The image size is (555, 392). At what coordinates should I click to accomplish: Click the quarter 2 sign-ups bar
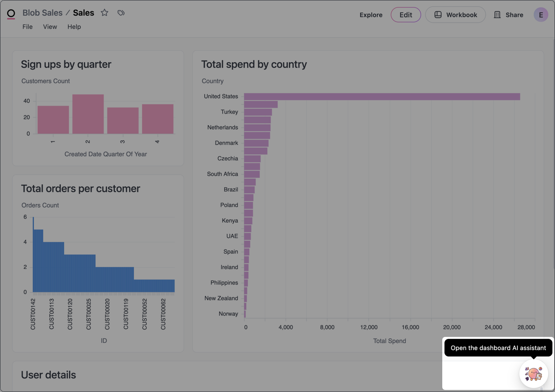88,114
